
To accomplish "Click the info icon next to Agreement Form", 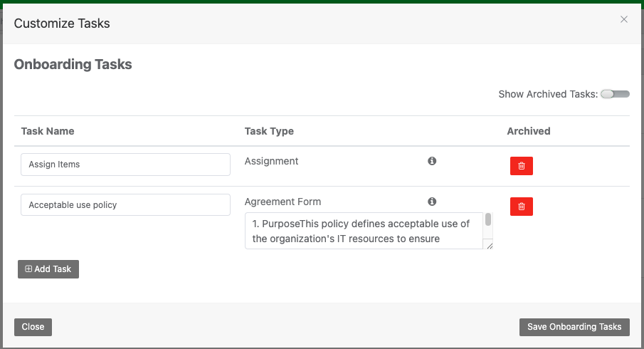I will click(x=432, y=202).
